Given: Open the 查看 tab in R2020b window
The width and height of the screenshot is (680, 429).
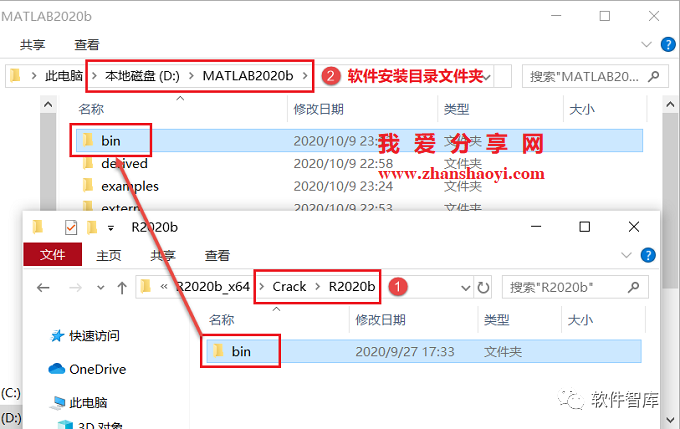Looking at the screenshot, I should click(217, 255).
